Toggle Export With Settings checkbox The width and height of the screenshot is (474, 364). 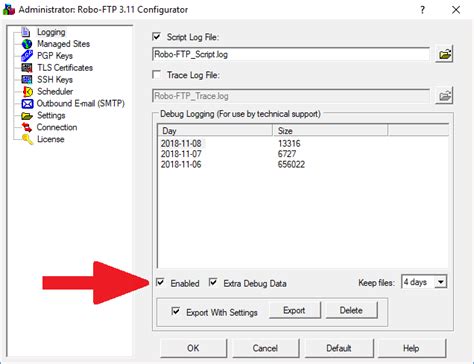[x=175, y=312]
